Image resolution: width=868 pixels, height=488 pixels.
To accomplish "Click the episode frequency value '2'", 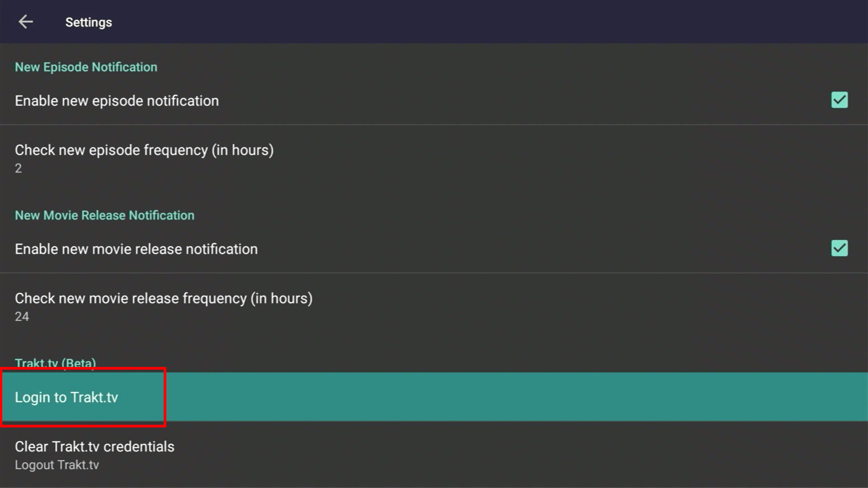I will pyautogui.click(x=18, y=169).
